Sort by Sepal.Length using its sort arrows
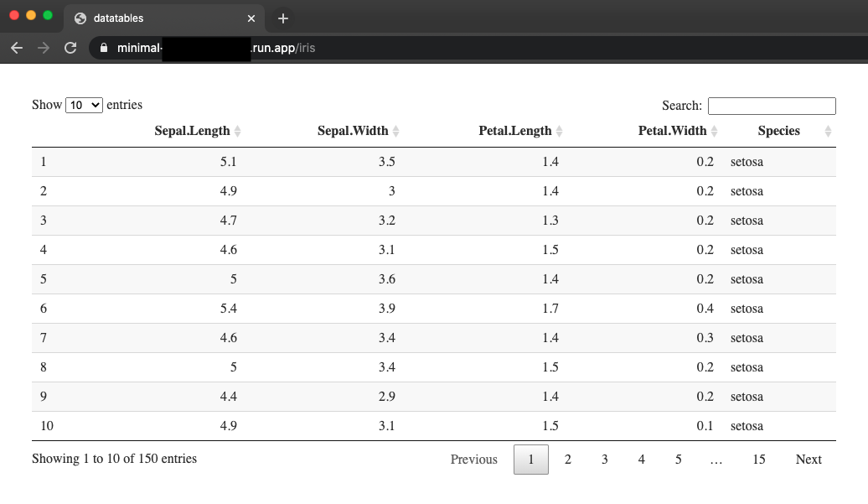This screenshot has width=868, height=504. 237,132
